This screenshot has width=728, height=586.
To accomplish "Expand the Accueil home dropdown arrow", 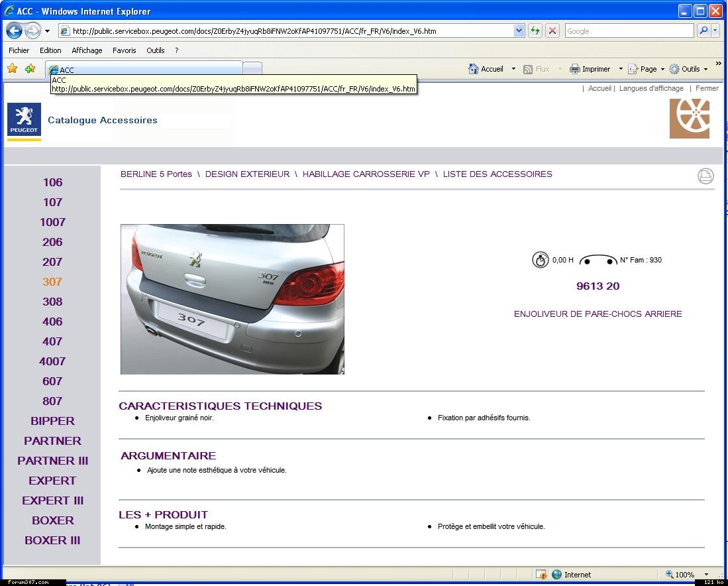I will coord(513,69).
